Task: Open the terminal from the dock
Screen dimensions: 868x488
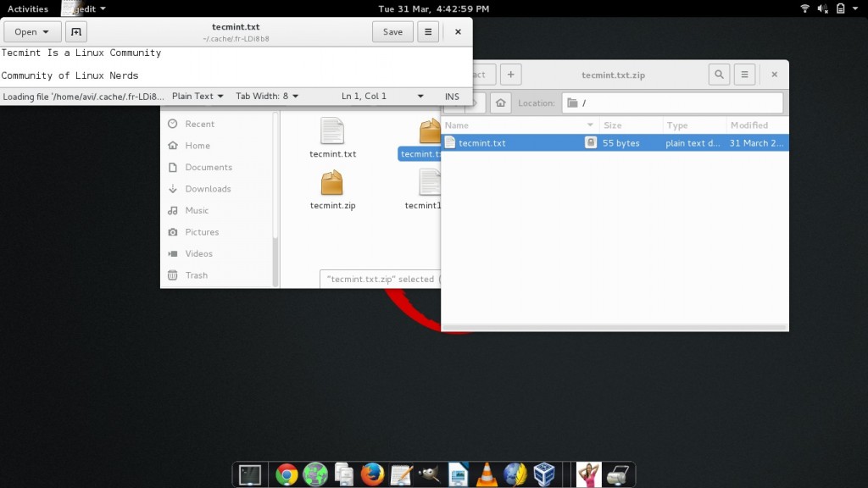Action: [x=250, y=474]
